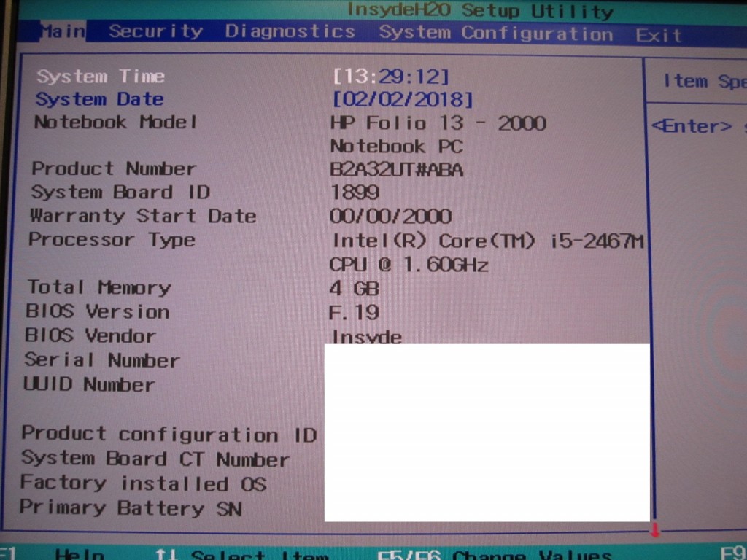Click the 00/00/2000 warranty date value
The width and height of the screenshot is (747, 560).
(x=390, y=217)
